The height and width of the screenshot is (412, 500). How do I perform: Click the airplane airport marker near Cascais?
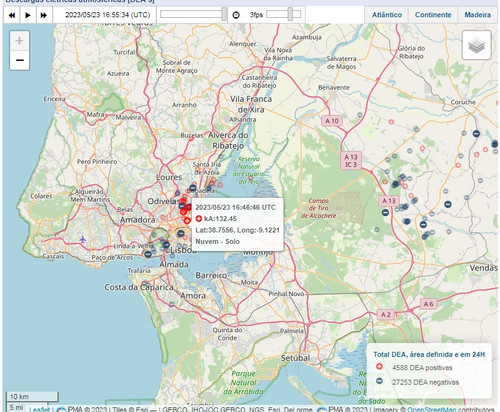pyautogui.click(x=82, y=239)
